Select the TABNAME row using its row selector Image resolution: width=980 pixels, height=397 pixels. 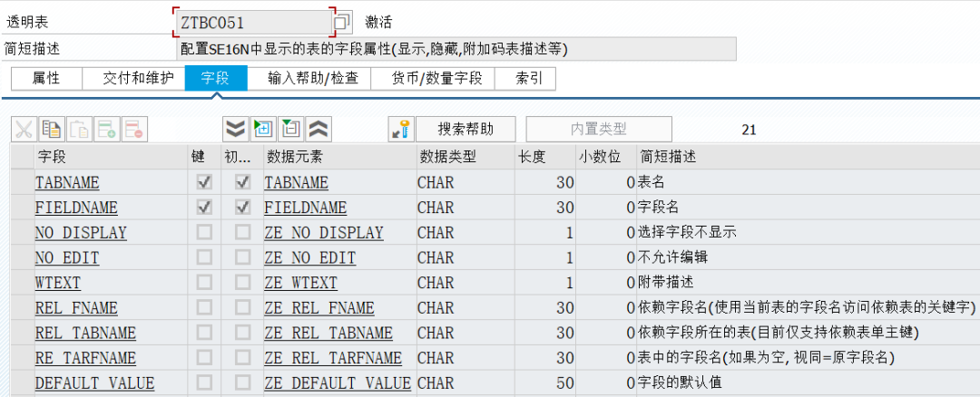22,182
